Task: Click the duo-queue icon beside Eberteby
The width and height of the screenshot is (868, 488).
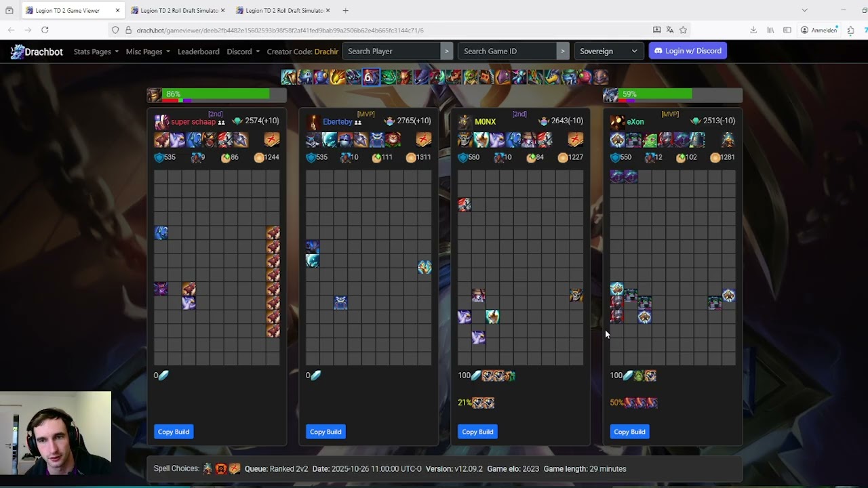Action: pyautogui.click(x=357, y=123)
